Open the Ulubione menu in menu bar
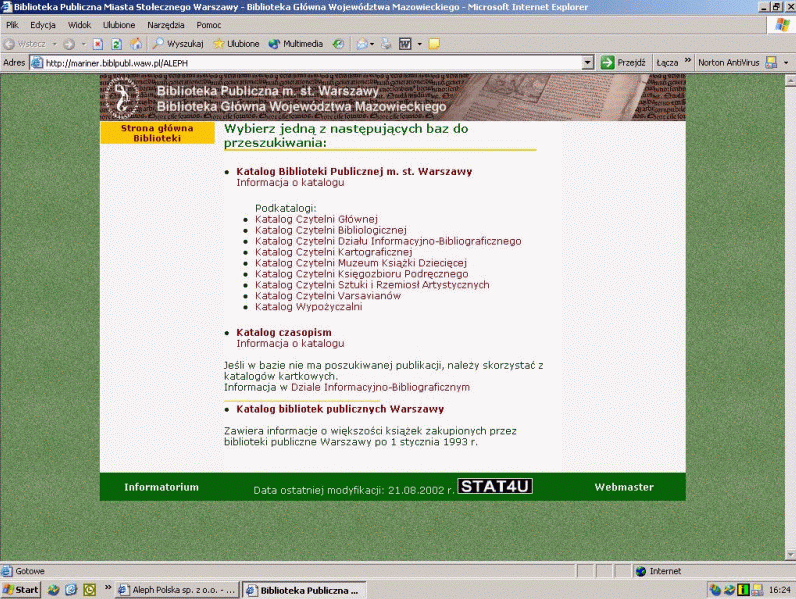Screen dimensions: 796x599 119,24
